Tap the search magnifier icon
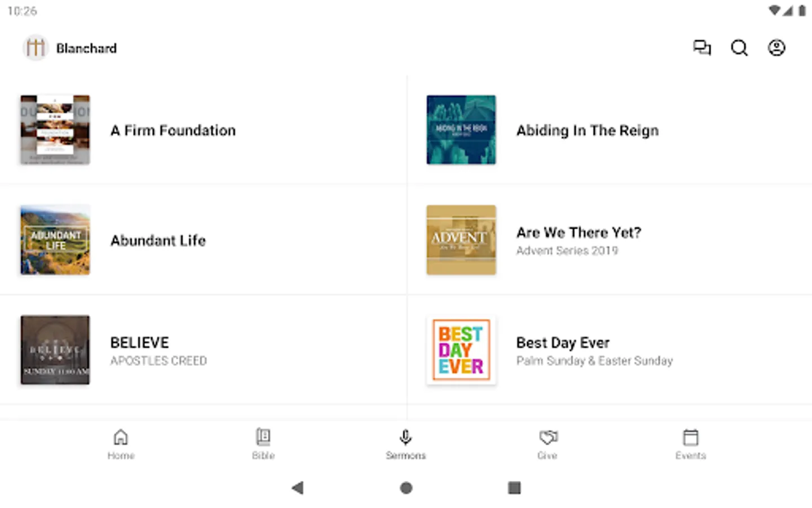This screenshot has width=812, height=508. tap(739, 48)
